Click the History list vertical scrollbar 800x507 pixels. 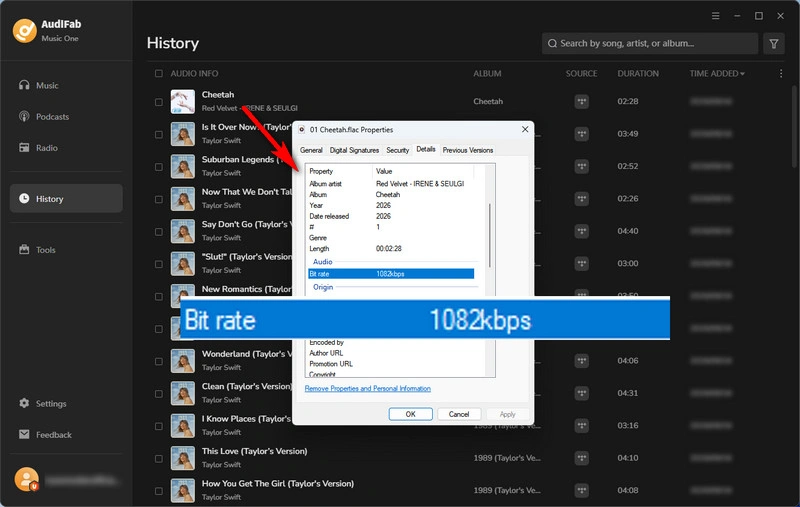point(794,126)
